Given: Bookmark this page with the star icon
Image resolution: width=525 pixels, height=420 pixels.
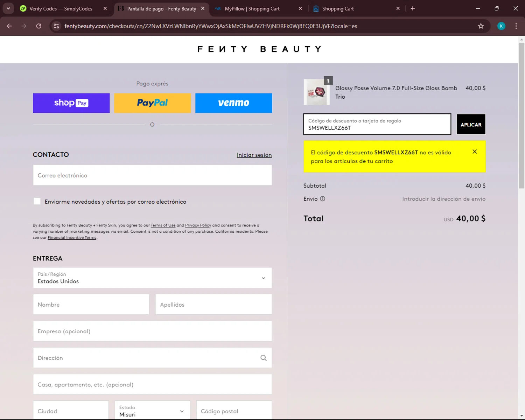Looking at the screenshot, I should 481,26.
